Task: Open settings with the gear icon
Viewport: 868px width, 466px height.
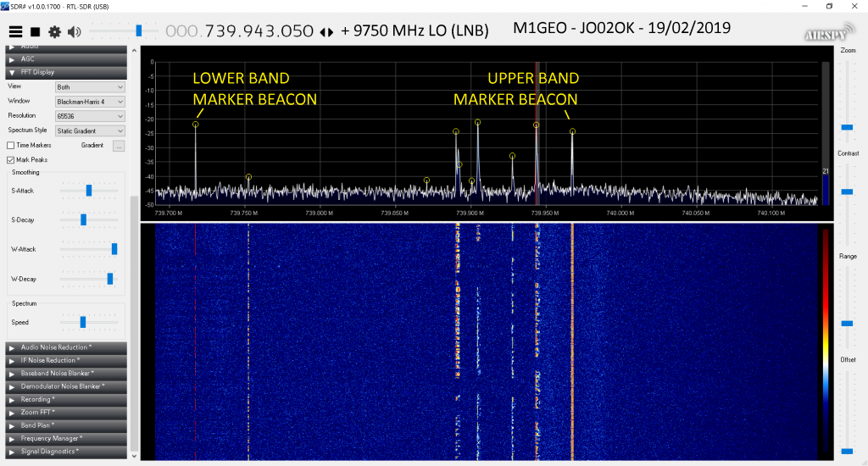Action: pos(54,31)
